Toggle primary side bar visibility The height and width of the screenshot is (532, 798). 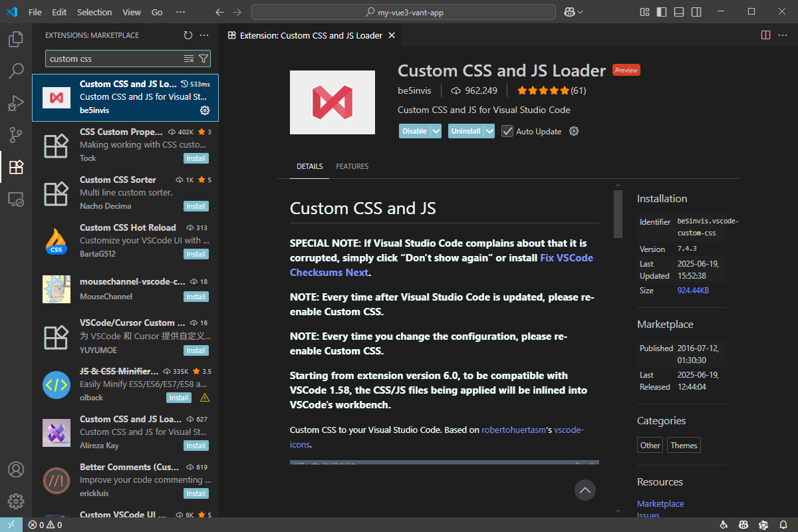(x=661, y=12)
